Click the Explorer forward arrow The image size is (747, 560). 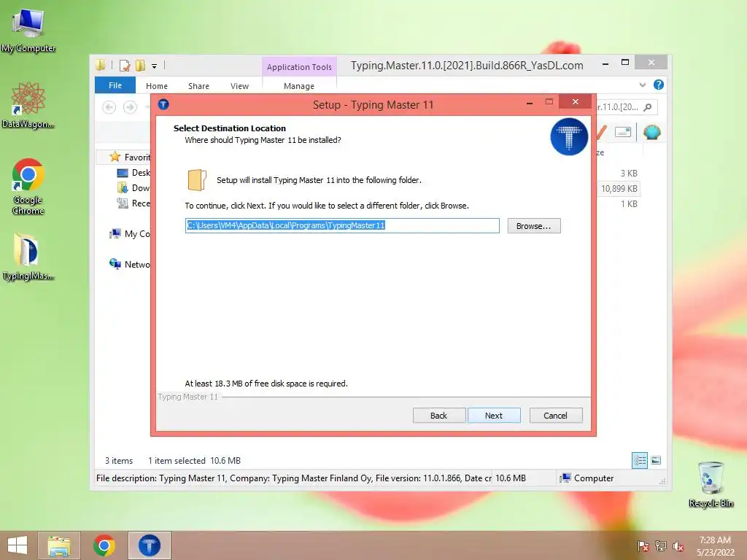point(130,107)
